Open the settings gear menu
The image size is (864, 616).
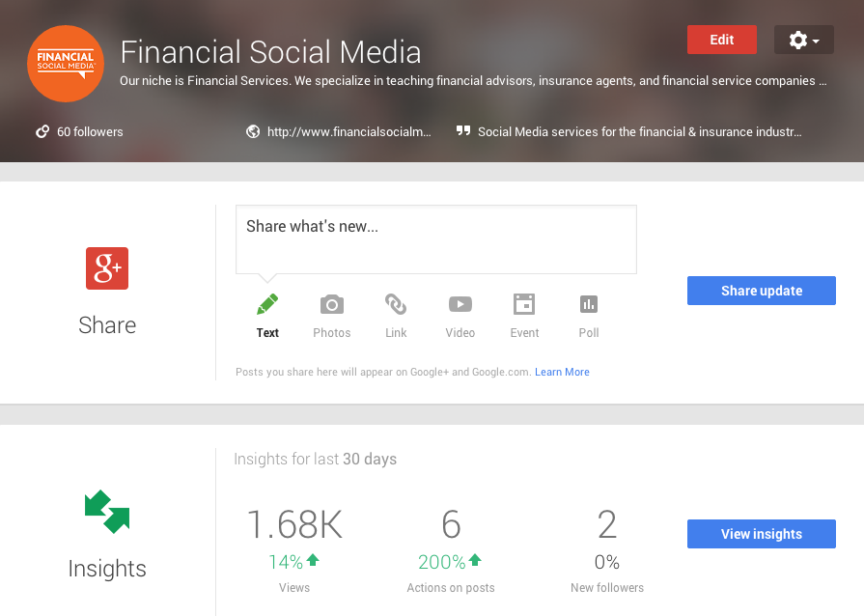(797, 40)
